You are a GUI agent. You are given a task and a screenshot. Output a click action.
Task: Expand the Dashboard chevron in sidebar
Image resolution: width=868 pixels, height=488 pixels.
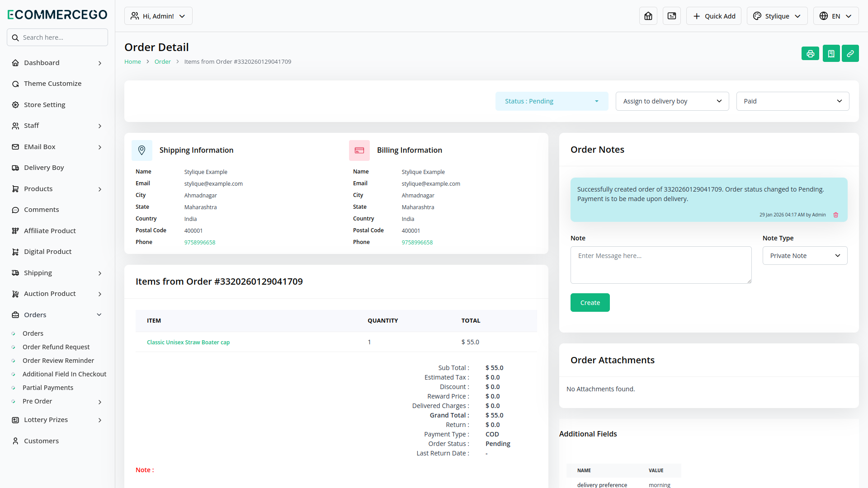(100, 63)
